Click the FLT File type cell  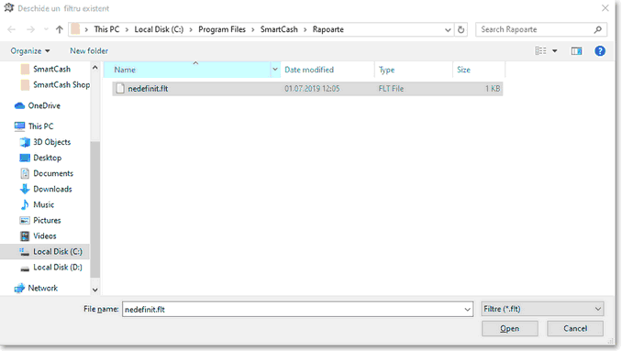coord(391,89)
